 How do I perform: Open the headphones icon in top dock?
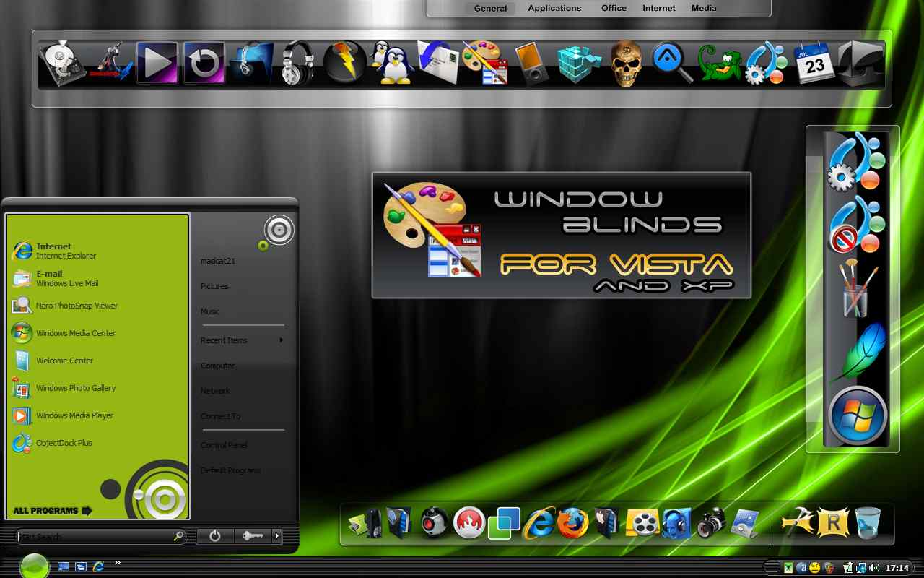coord(297,63)
